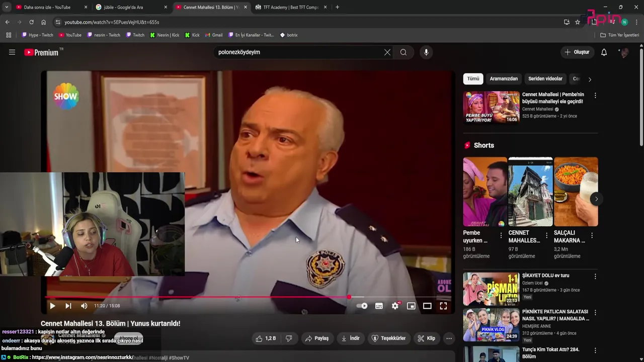Bookmark this page with the star icon
This screenshot has width=644, height=362.
(x=578, y=22)
